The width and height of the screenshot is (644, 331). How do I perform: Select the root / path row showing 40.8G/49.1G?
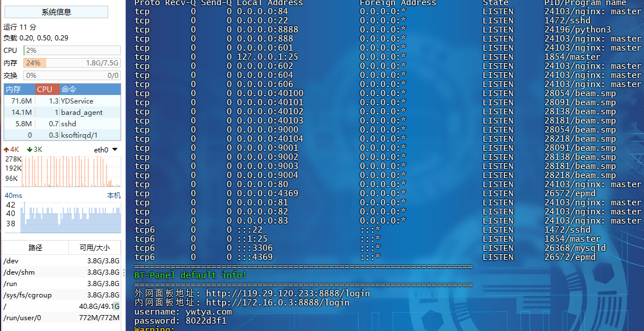pos(61,307)
